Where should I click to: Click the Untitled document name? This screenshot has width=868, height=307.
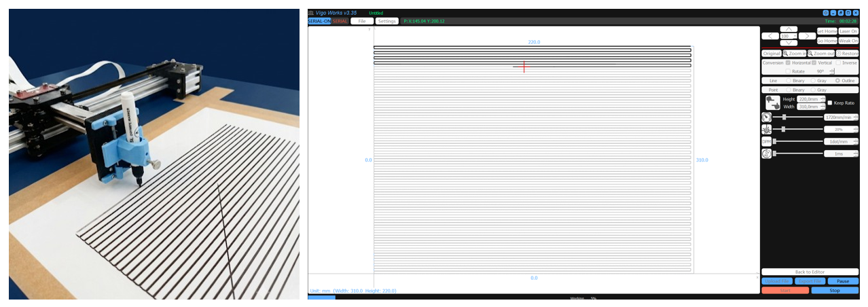[376, 13]
